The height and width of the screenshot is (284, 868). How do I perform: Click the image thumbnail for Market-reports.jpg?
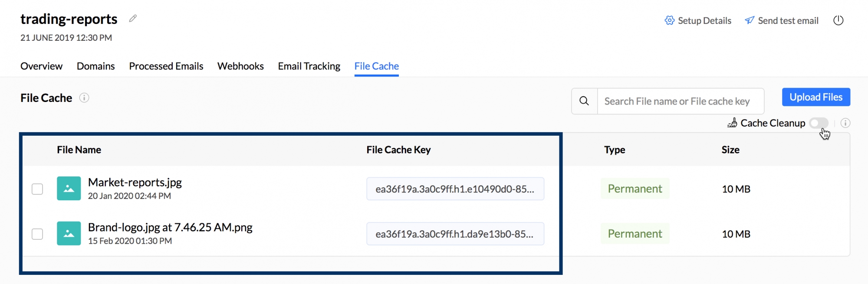(69, 189)
